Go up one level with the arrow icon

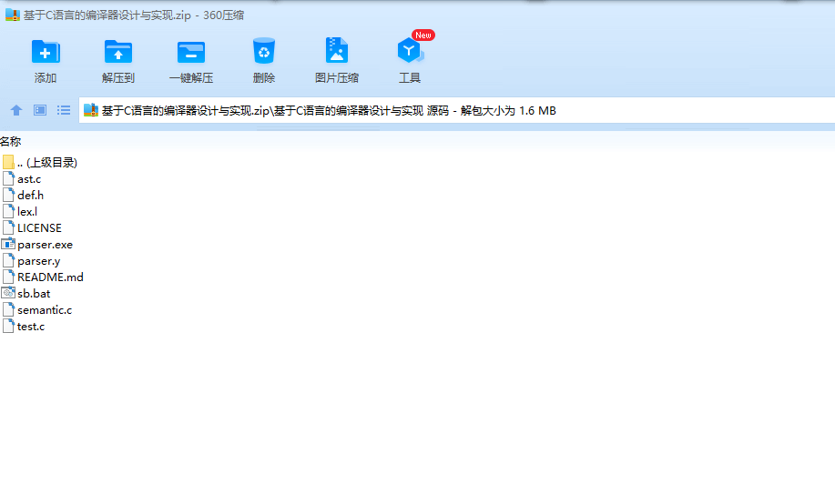pyautogui.click(x=16, y=110)
